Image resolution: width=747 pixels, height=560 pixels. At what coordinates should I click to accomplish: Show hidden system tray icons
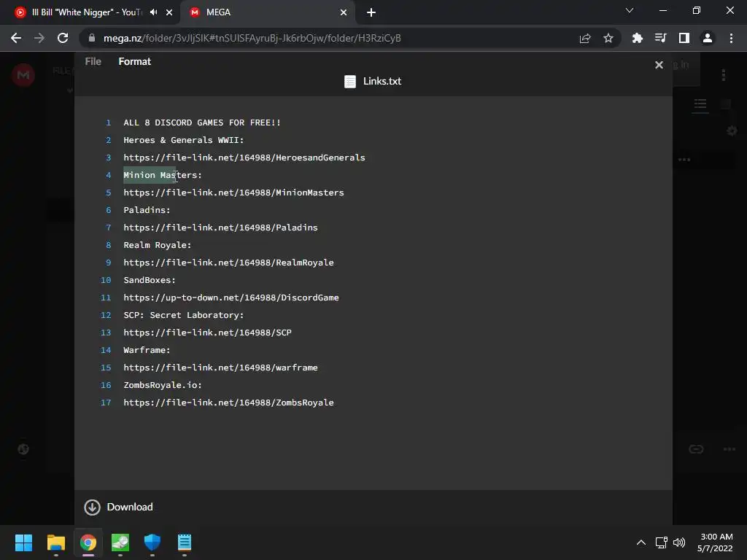tap(641, 542)
